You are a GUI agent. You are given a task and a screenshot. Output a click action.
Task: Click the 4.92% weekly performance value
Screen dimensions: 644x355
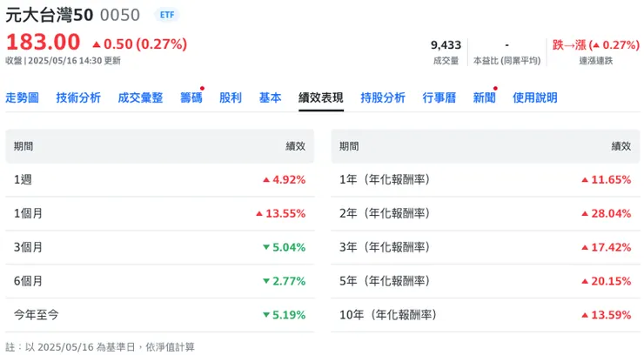tap(285, 180)
